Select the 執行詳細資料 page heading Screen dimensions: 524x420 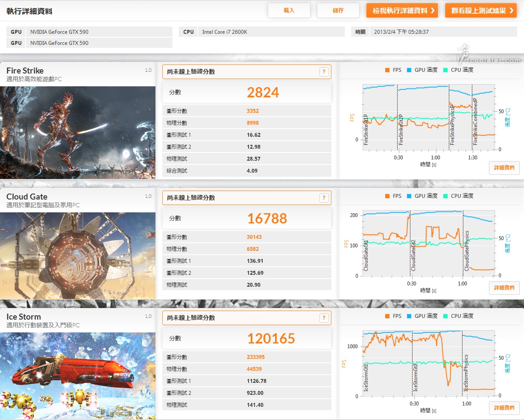(29, 12)
